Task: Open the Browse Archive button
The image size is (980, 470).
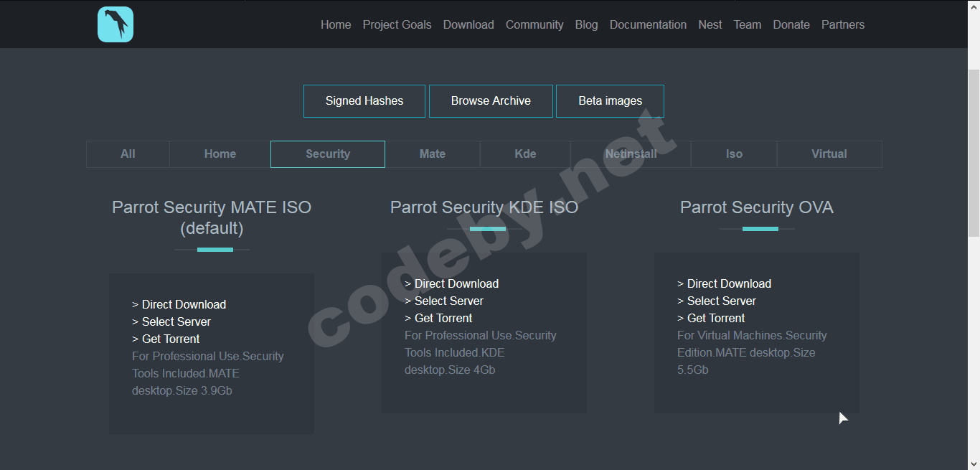Action: (x=491, y=101)
